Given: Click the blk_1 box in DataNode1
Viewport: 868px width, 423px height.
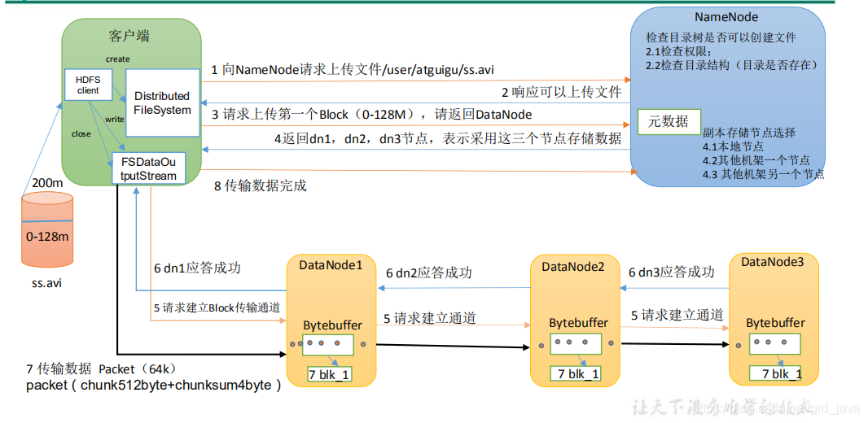Looking at the screenshot, I should click(x=331, y=374).
